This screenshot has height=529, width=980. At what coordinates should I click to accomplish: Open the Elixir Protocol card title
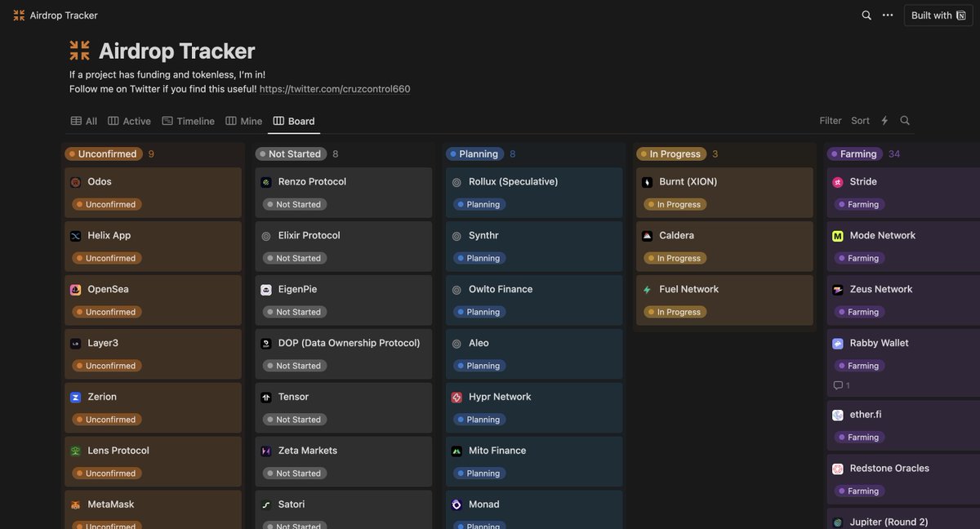(x=309, y=235)
